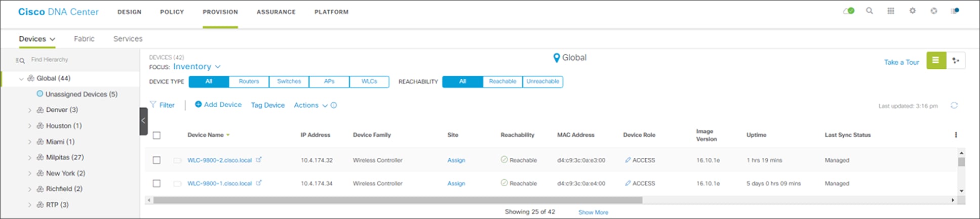
Task: Check the WLC-9800-2 row checkbox
Action: click(x=156, y=160)
